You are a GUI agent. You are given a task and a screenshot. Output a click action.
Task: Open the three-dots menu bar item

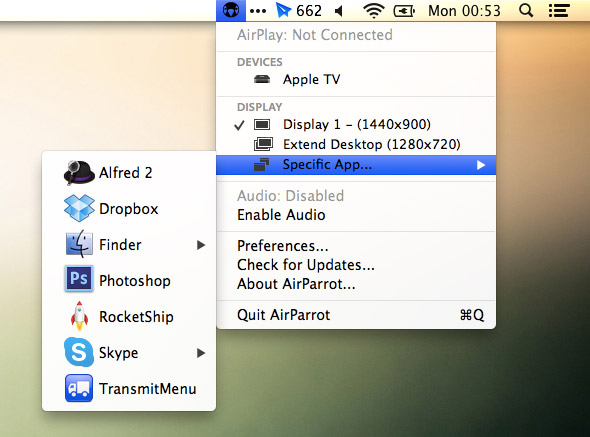click(x=258, y=11)
